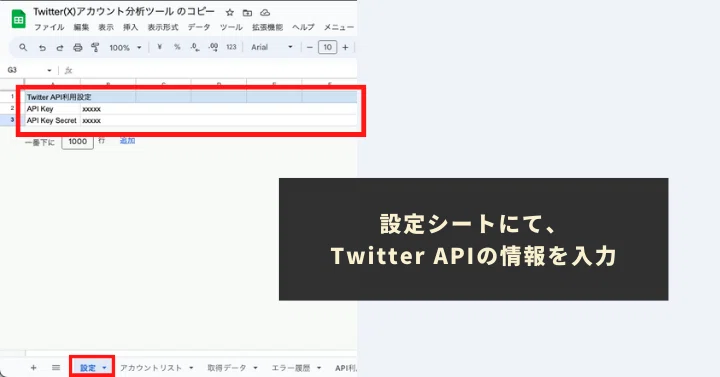Select row 2 header
The height and width of the screenshot is (377, 720).
coord(12,108)
